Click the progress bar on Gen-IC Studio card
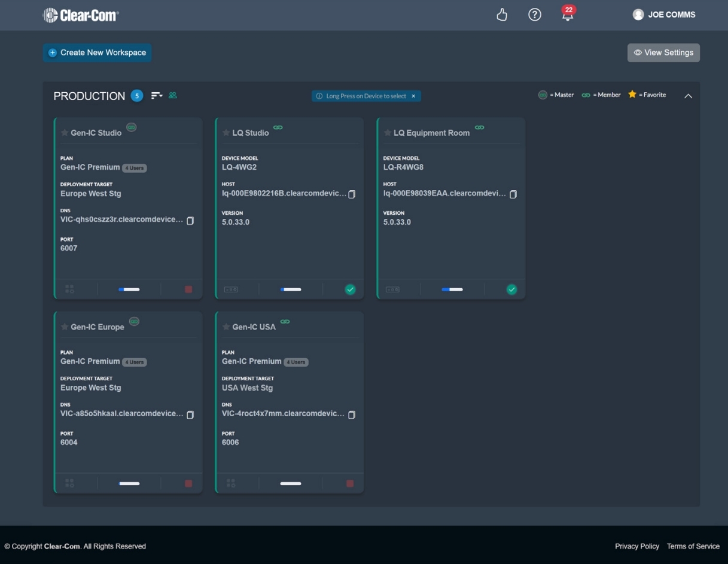 point(129,289)
